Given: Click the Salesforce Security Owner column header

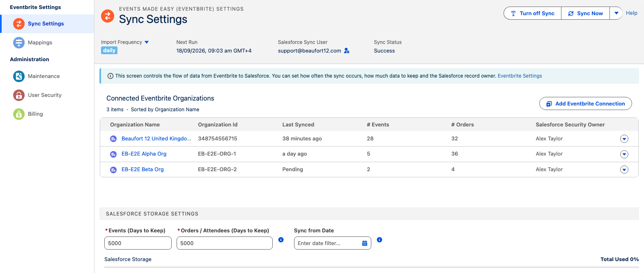Looking at the screenshot, I should click(570, 125).
